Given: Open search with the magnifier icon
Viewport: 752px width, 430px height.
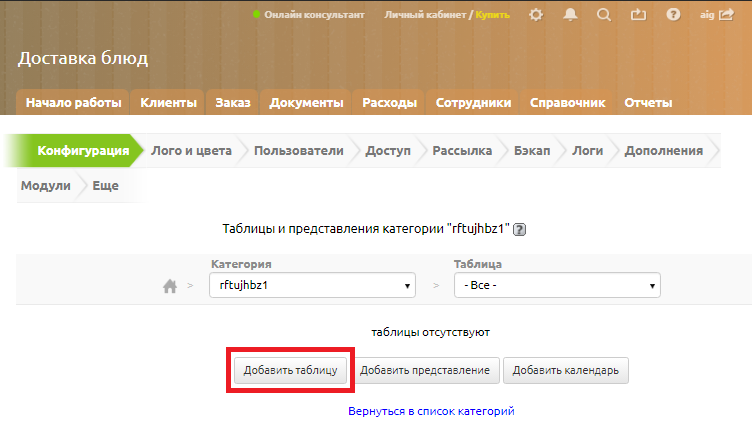Looking at the screenshot, I should click(603, 15).
